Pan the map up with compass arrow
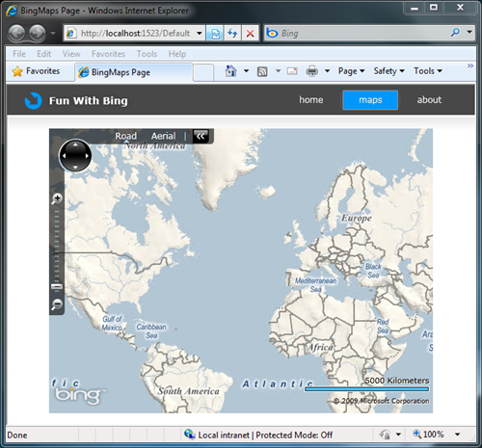This screenshot has width=482, height=448. coord(75,145)
